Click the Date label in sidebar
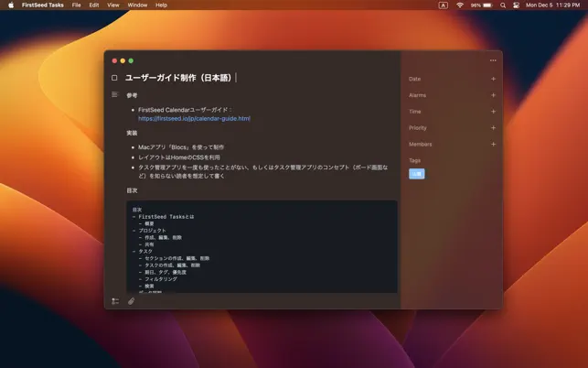This screenshot has width=588, height=368. coord(415,79)
